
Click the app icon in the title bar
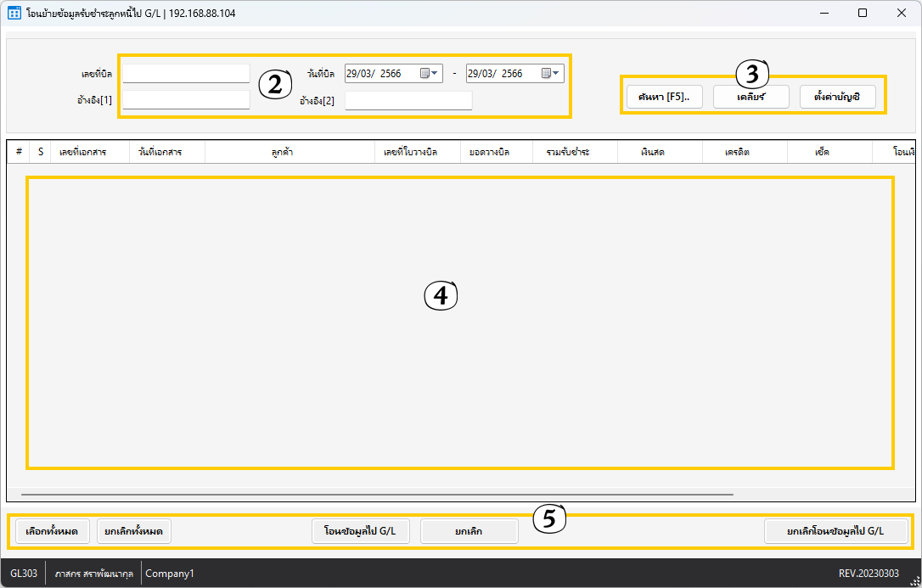(x=14, y=13)
